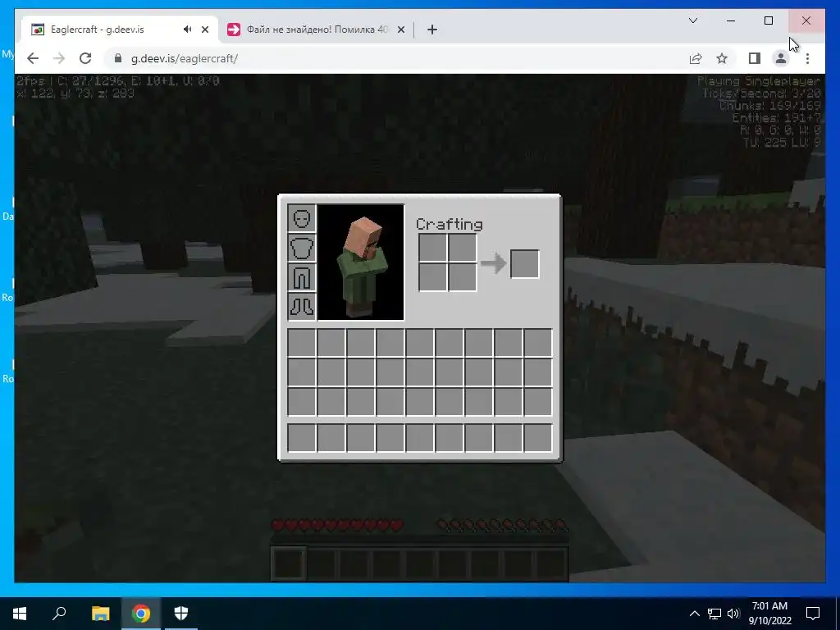The height and width of the screenshot is (630, 840).
Task: Share this page from the address bar
Action: pos(696,58)
